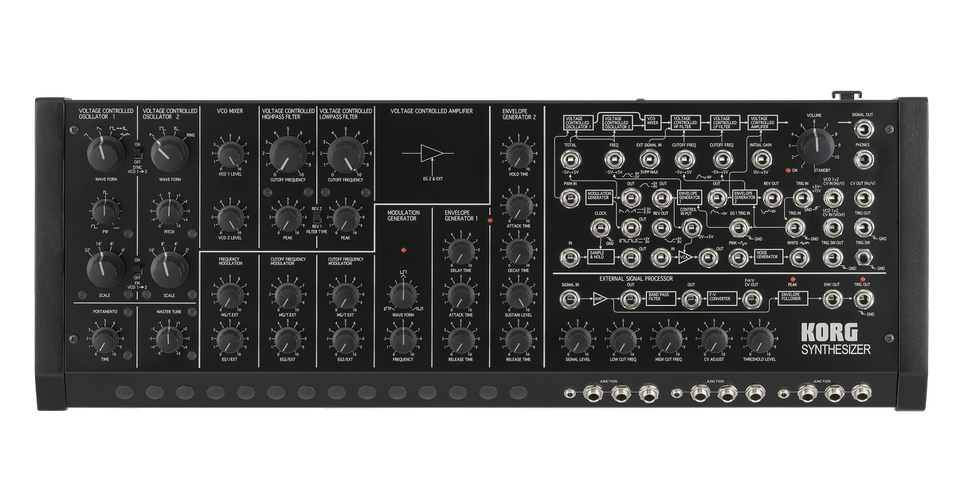
Task: Click the Oscillator 2 Wave Form knob
Action: pyautogui.click(x=169, y=153)
